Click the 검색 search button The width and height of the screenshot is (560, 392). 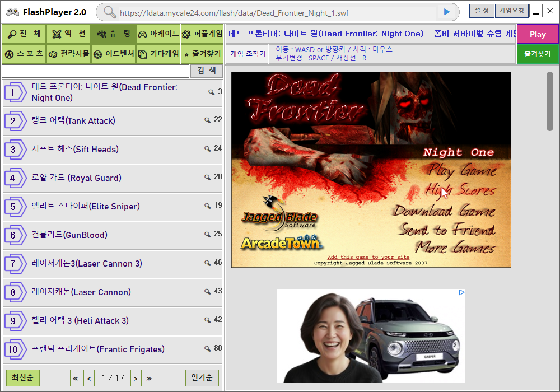[x=207, y=71]
